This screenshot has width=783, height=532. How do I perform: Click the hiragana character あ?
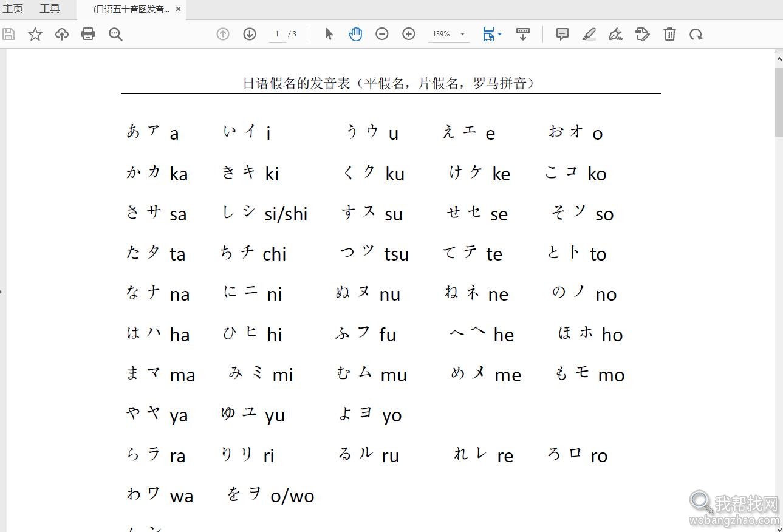click(134, 131)
